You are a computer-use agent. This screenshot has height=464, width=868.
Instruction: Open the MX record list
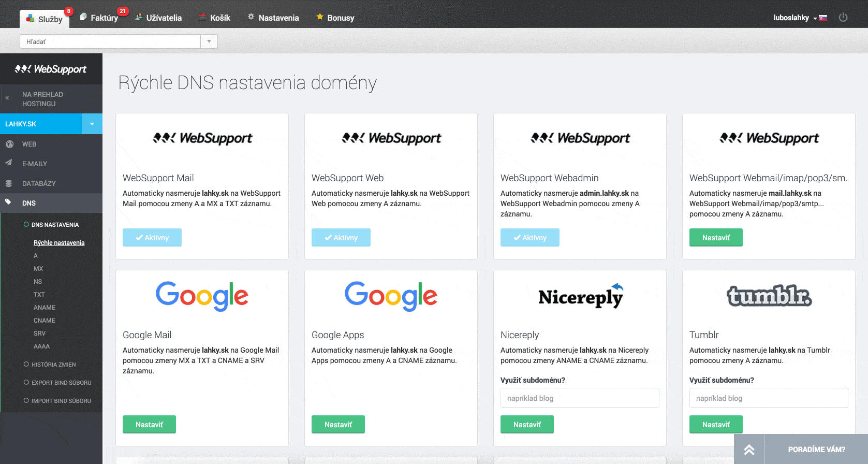click(38, 269)
